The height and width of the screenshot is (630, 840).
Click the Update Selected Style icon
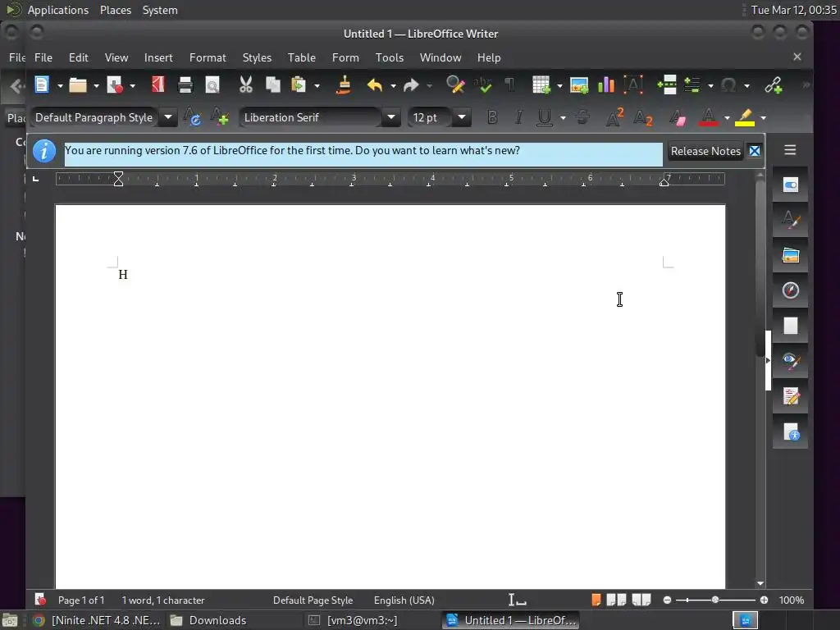(192, 116)
